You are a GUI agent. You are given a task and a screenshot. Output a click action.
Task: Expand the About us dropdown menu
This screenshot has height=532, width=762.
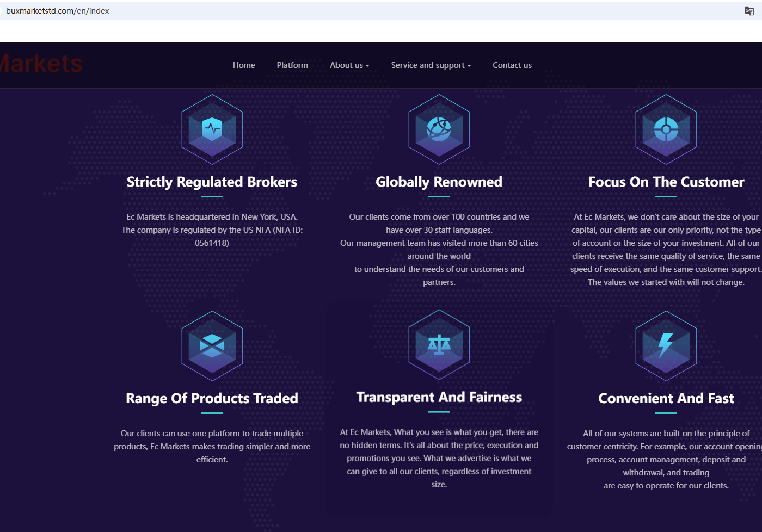point(349,65)
